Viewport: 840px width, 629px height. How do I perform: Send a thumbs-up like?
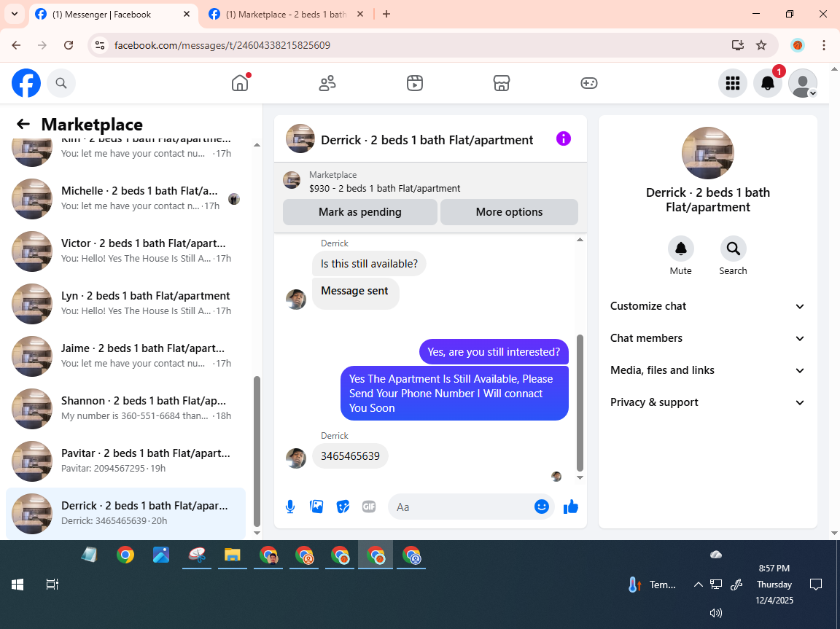click(570, 507)
